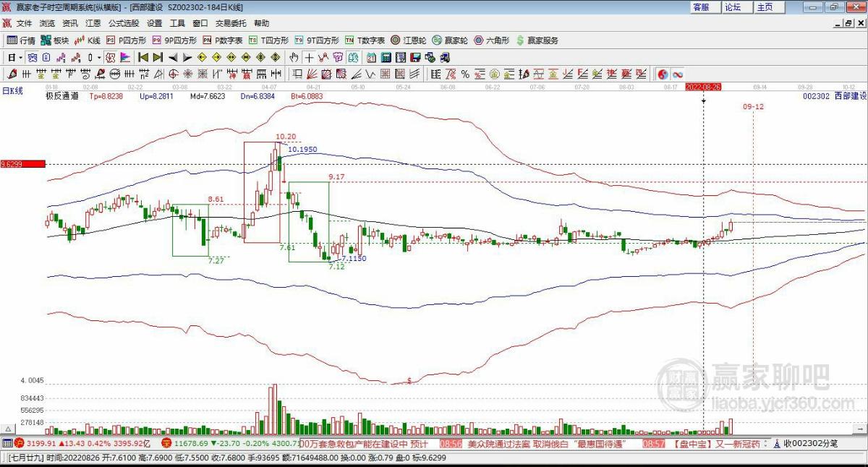Select the percent % drawing tool
The image size is (868, 467).
click(x=465, y=74)
